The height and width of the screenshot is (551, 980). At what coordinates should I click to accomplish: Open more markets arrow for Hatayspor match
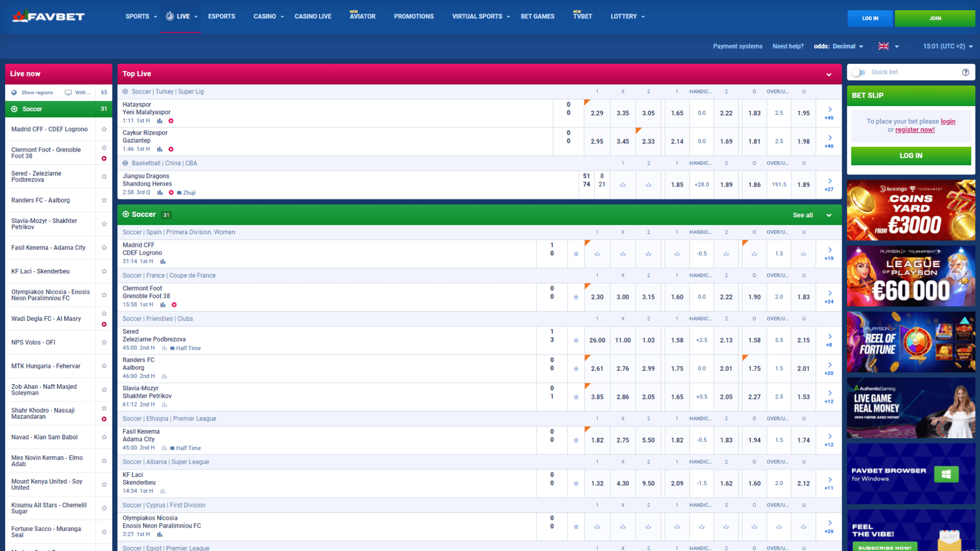(829, 109)
